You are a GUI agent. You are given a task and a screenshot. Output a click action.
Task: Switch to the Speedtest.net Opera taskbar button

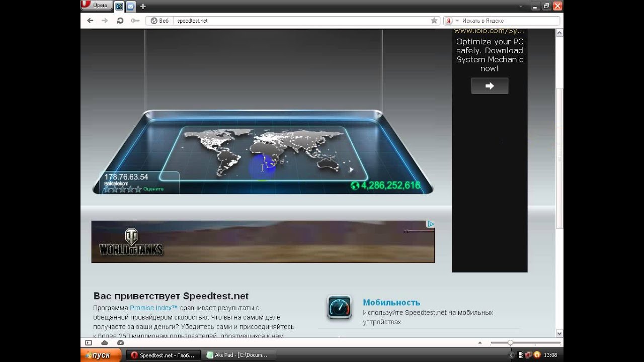[x=163, y=355]
